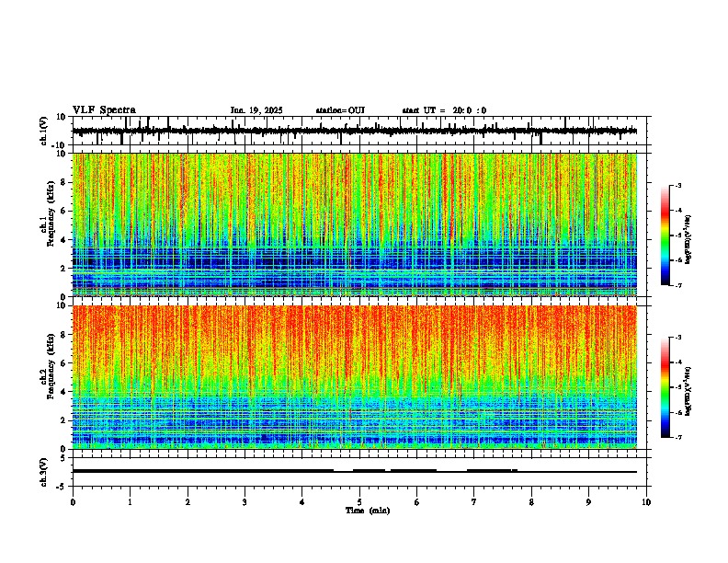Click the 'ch.3(V)' axis label
Viewport: 728px width, 563px height.
pyautogui.click(x=43, y=472)
